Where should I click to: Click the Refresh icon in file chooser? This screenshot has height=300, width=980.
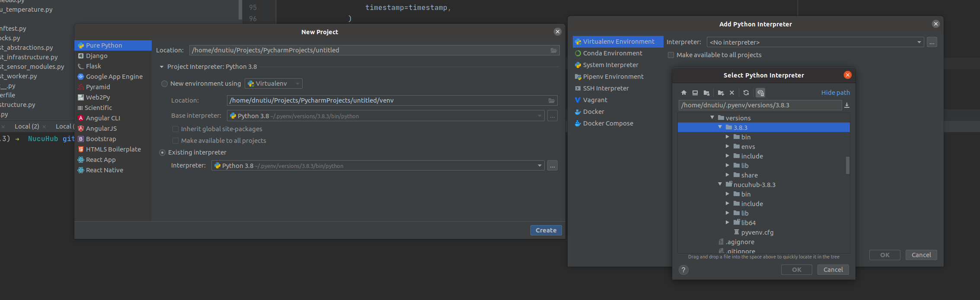[746, 93]
